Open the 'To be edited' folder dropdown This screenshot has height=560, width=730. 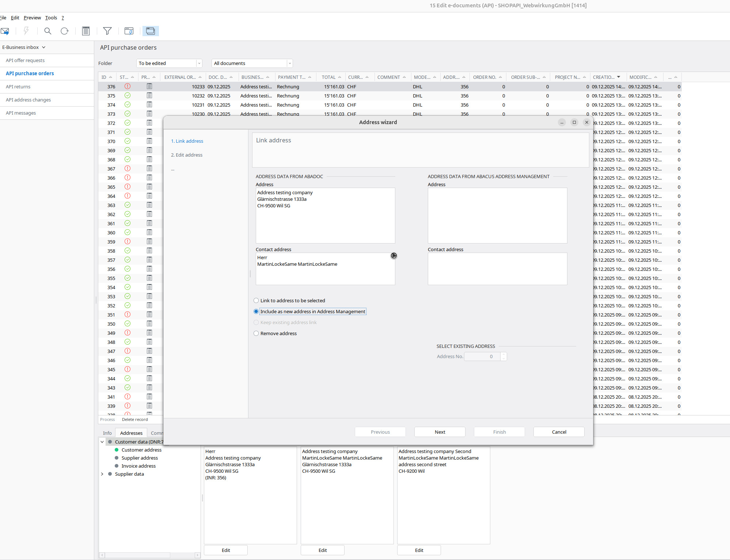(x=199, y=63)
